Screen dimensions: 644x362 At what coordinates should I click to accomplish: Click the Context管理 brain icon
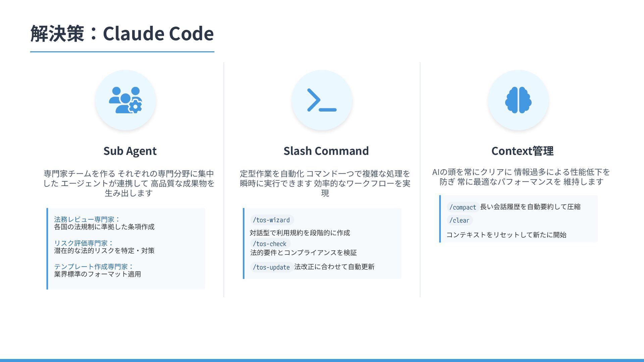(518, 100)
